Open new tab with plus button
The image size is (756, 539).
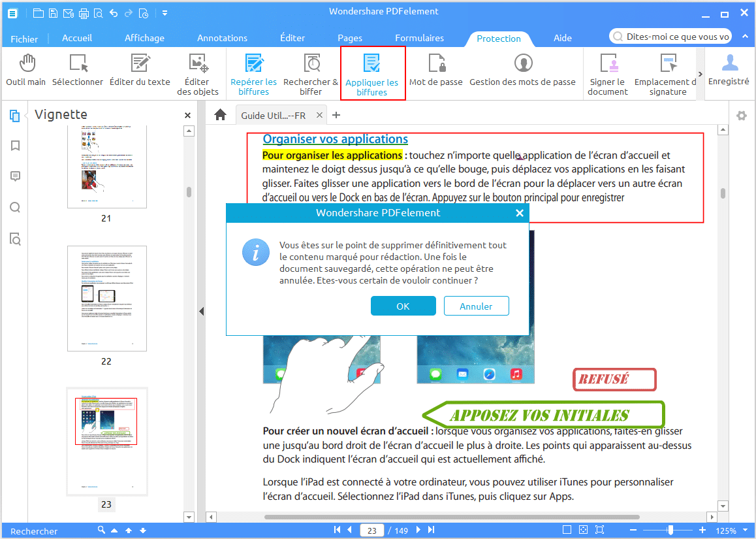tap(336, 115)
